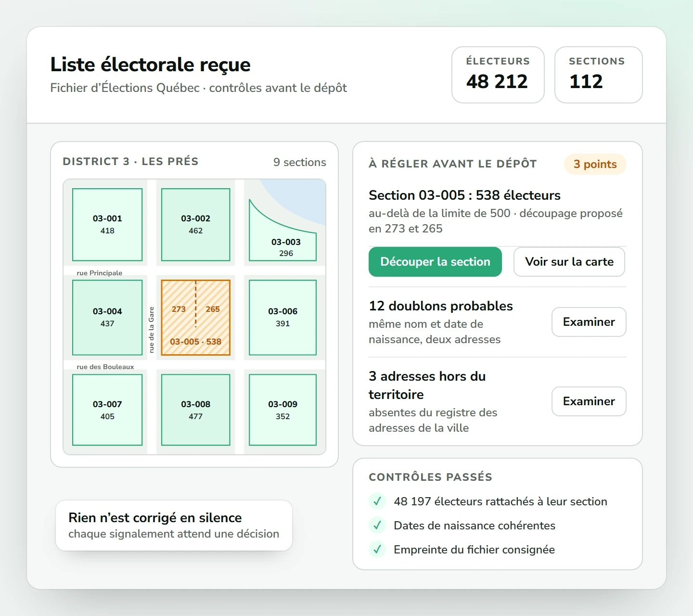Select section 03-009 on the map

tap(282, 410)
